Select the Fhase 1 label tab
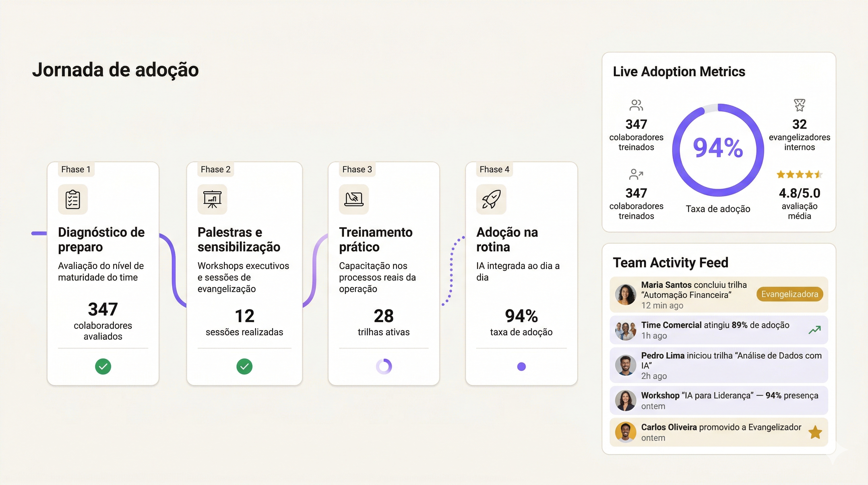Viewport: 868px width, 485px height. [76, 169]
